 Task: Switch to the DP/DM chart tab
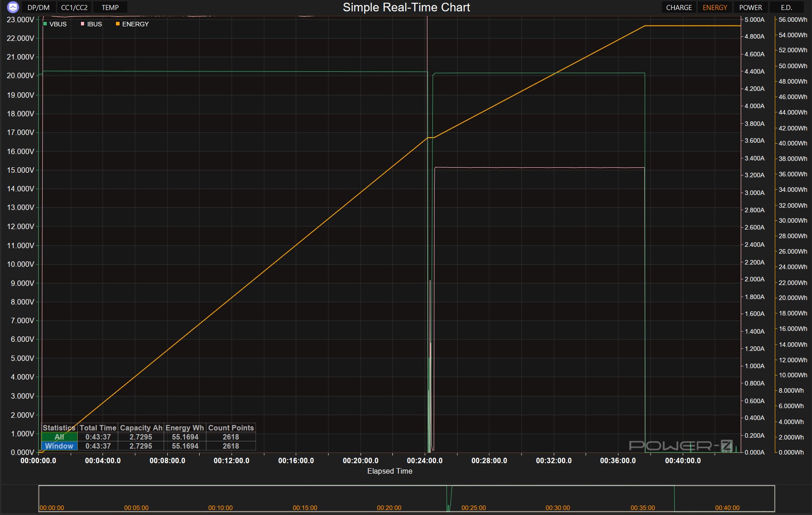pyautogui.click(x=39, y=8)
